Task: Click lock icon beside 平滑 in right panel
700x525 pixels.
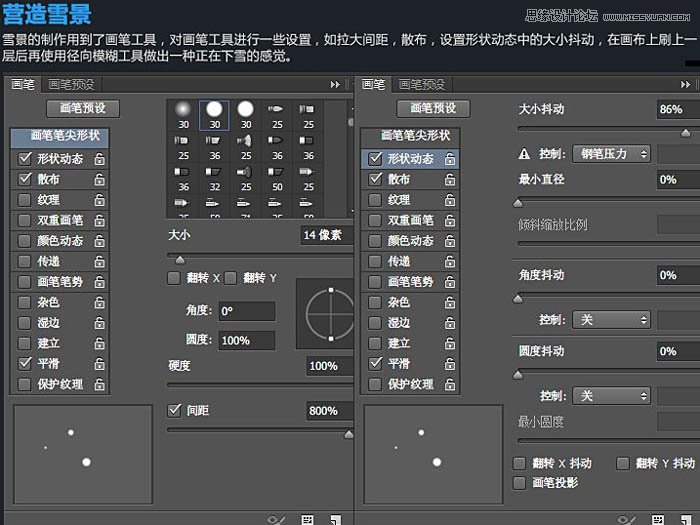Action: (450, 364)
